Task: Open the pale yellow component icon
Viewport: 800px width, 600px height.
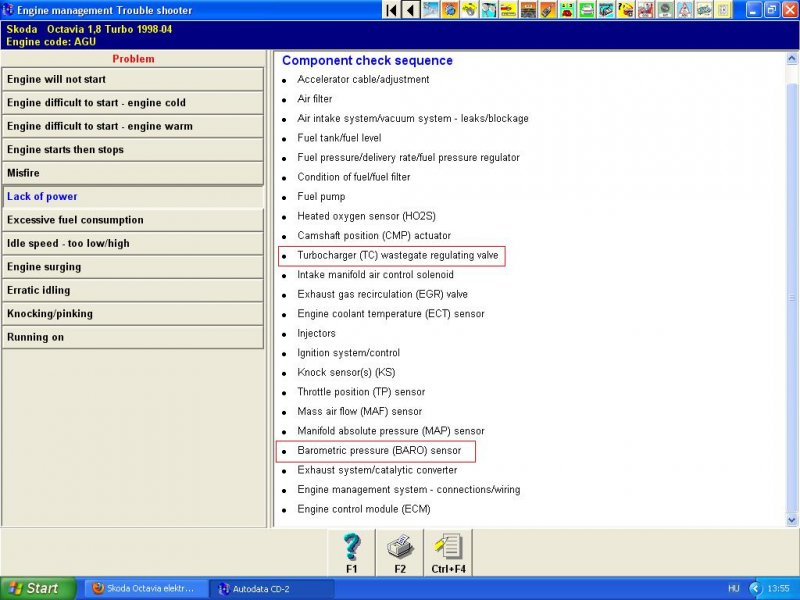Action: coord(723,10)
